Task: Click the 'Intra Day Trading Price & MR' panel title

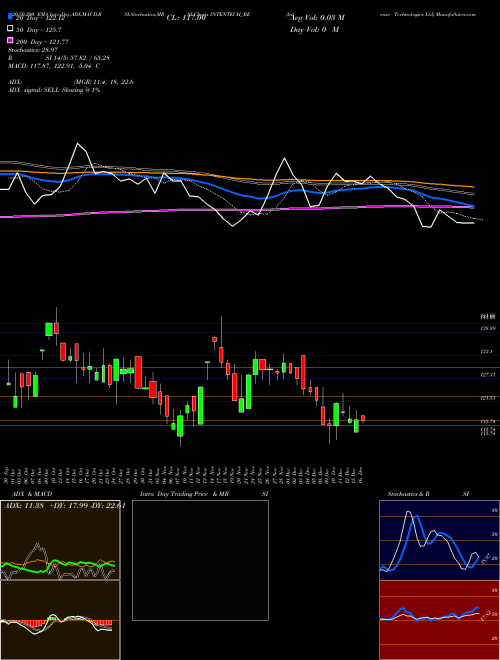Action: coord(184,494)
